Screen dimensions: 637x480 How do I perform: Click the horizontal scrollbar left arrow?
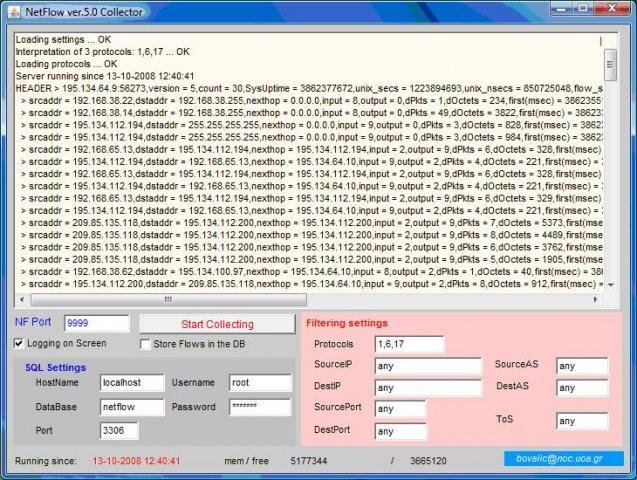coord(22,300)
